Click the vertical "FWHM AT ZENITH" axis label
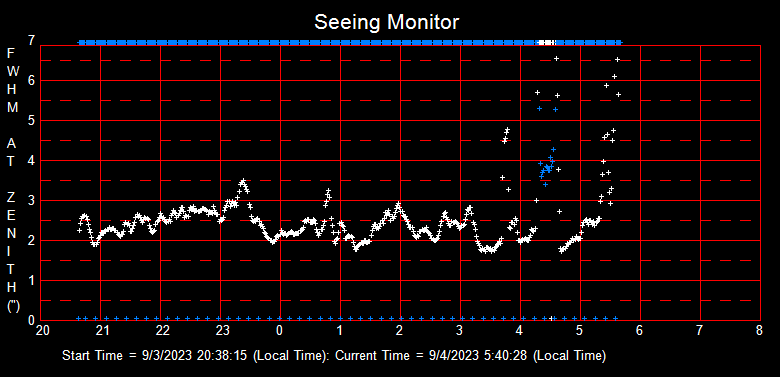Viewport: 780px width, 377px height. pos(13,180)
